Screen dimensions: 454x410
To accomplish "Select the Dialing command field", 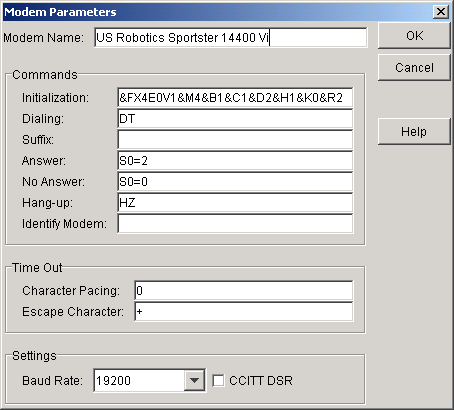I will pos(235,119).
